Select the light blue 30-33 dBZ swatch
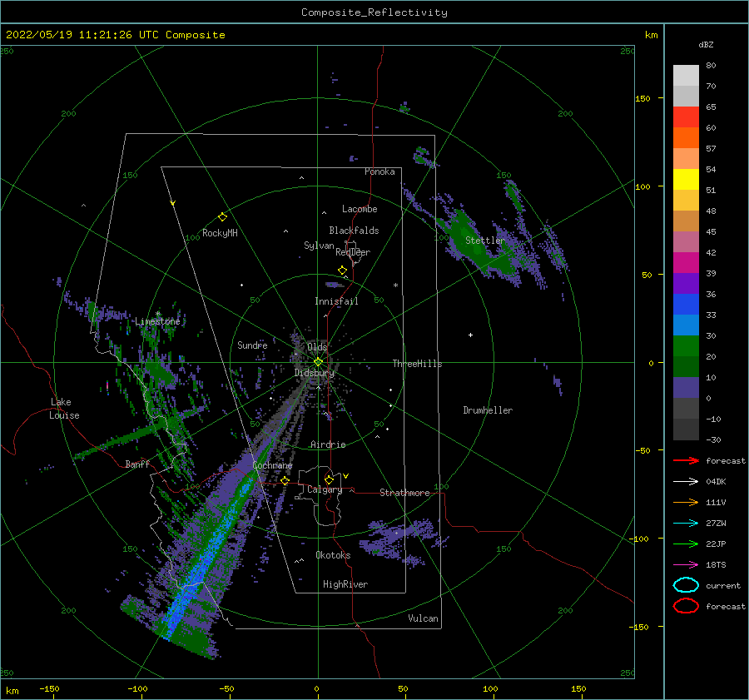The width and height of the screenshot is (749, 700). point(686,325)
